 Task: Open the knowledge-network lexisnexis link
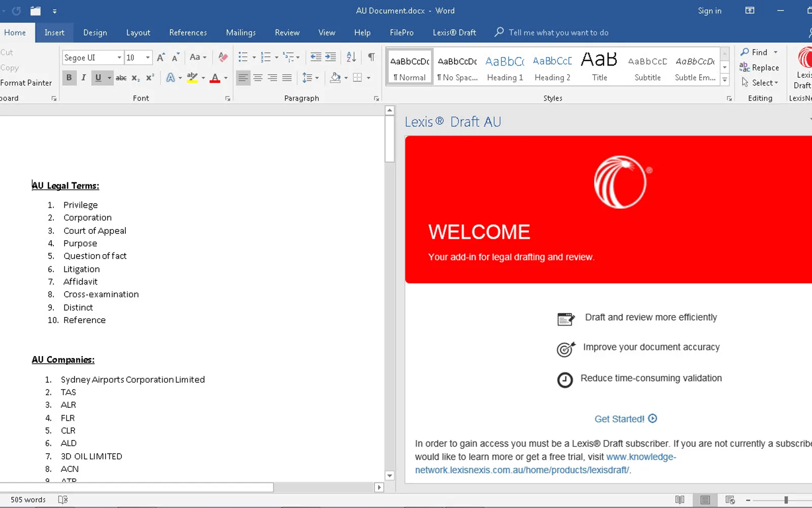546,463
